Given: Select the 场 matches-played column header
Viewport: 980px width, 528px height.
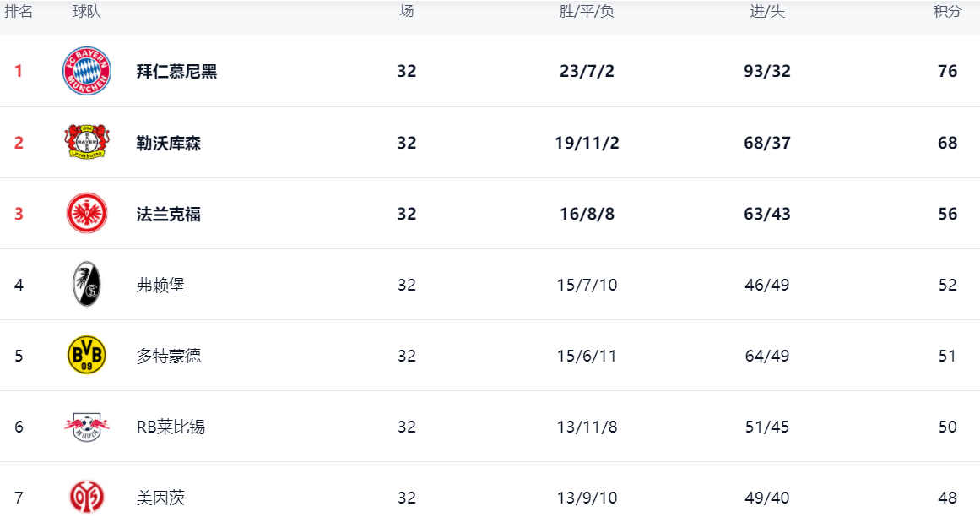Looking at the screenshot, I should [x=407, y=11].
